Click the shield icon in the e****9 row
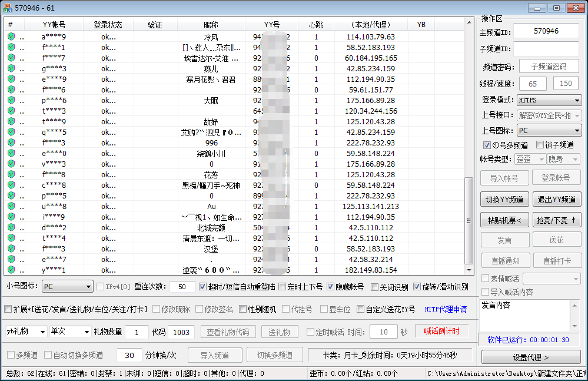588x381 pixels. (x=11, y=79)
